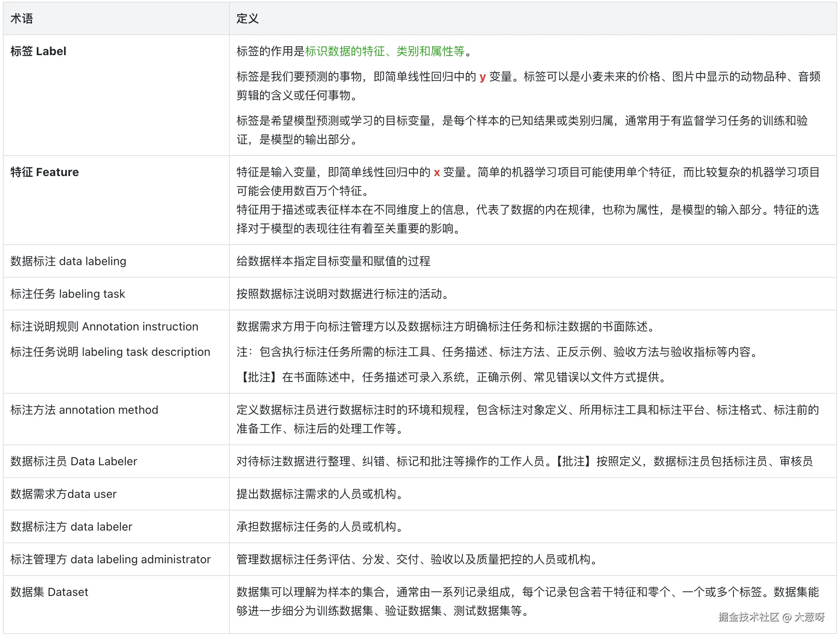The height and width of the screenshot is (638, 840).
Task: Click the Annotation instruction term text
Action: coord(140,327)
